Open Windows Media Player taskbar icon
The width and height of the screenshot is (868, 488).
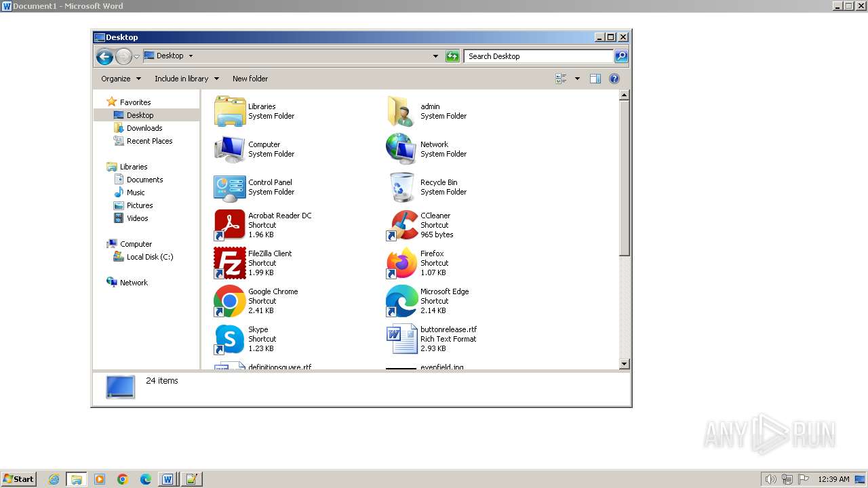pos(100,479)
